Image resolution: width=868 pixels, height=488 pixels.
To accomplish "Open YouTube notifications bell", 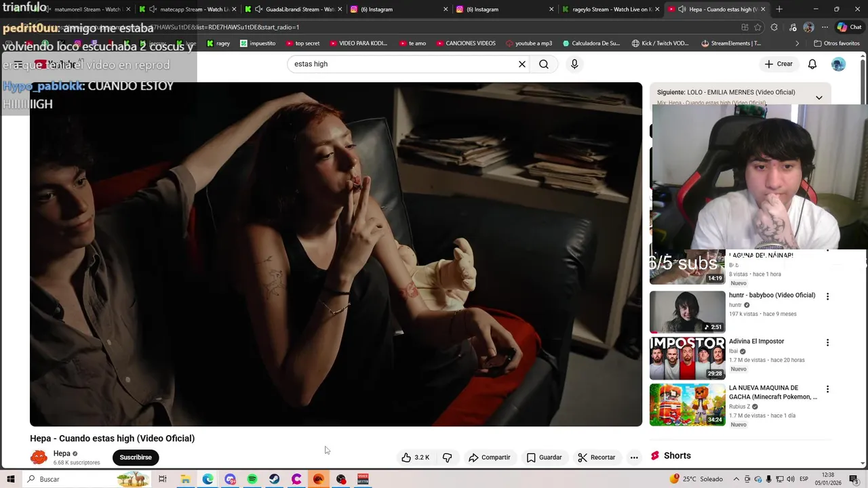I will (812, 64).
